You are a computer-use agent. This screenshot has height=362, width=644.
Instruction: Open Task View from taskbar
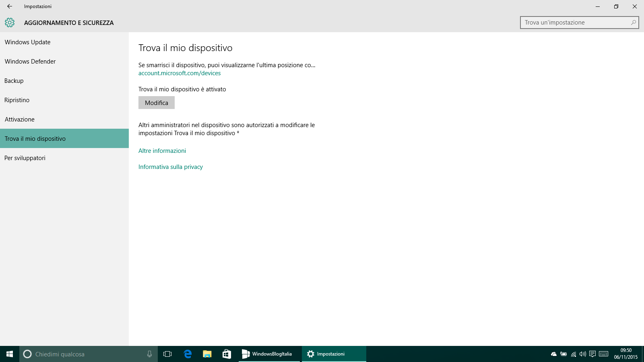[167, 354]
